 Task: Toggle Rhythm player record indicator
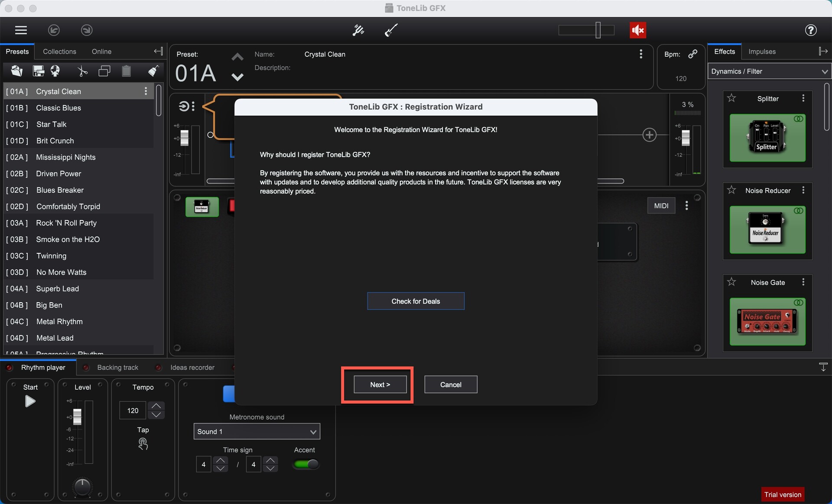9,368
